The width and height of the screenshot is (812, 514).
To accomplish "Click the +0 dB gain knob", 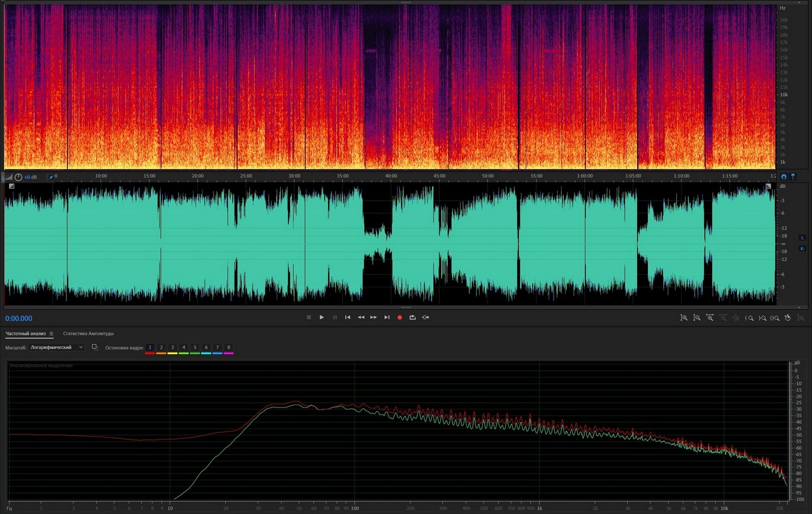I will pyautogui.click(x=19, y=177).
